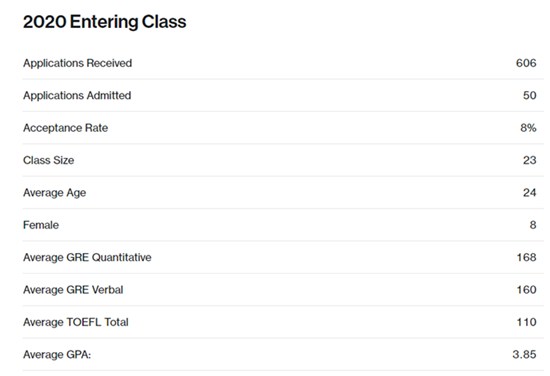Select the Class Size label
This screenshot has height=376, width=550.
coord(48,160)
